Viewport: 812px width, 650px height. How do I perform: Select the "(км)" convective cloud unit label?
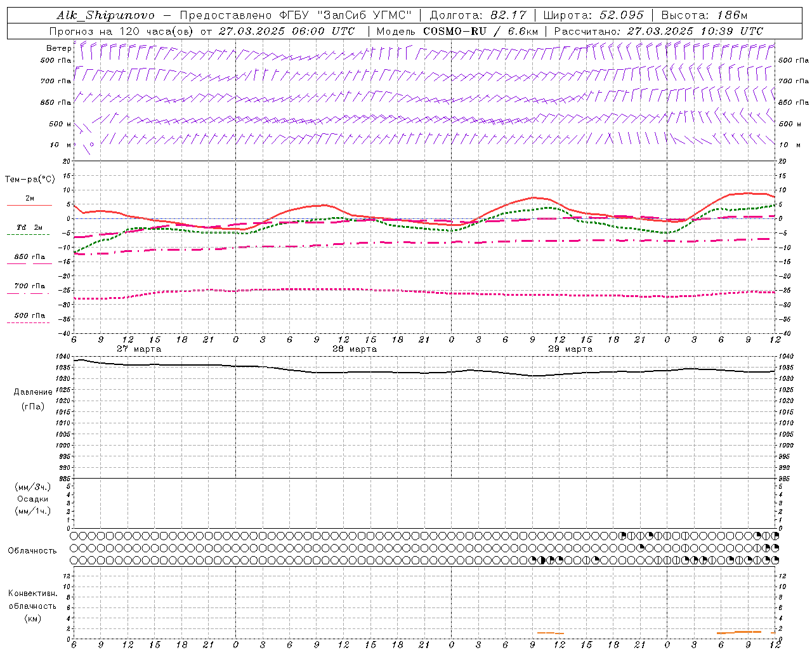pos(32,619)
